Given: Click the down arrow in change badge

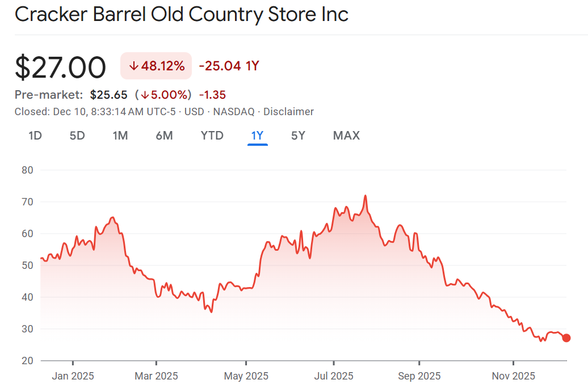Looking at the screenshot, I should (134, 66).
